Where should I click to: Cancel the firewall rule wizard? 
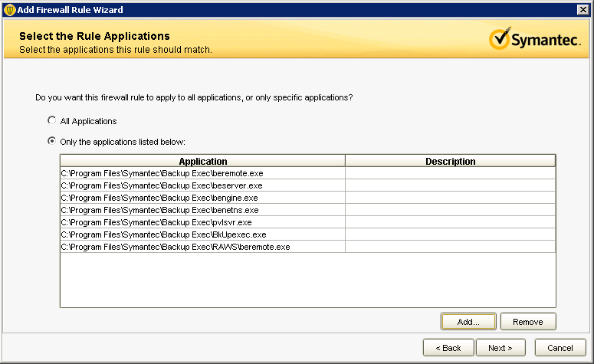(560, 348)
